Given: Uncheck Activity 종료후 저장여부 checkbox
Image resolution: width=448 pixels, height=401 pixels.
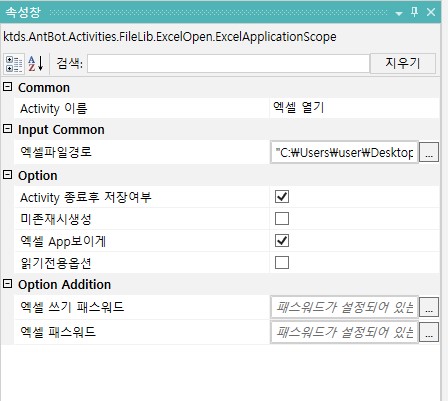Looking at the screenshot, I should tap(282, 197).
